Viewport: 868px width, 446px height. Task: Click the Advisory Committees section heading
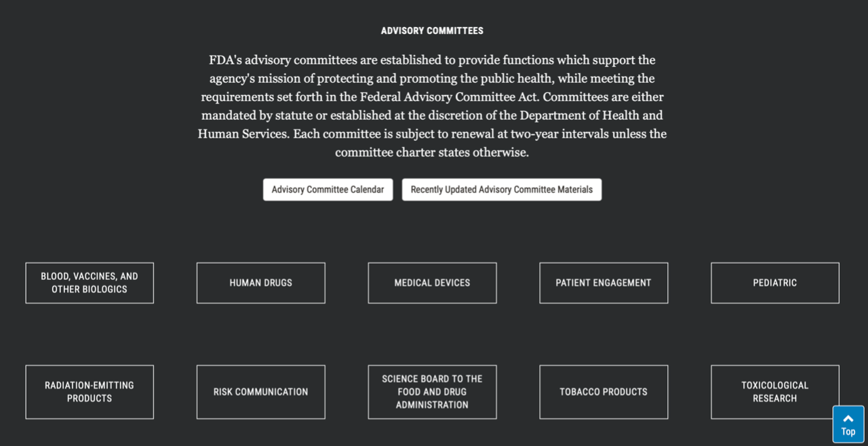point(432,31)
